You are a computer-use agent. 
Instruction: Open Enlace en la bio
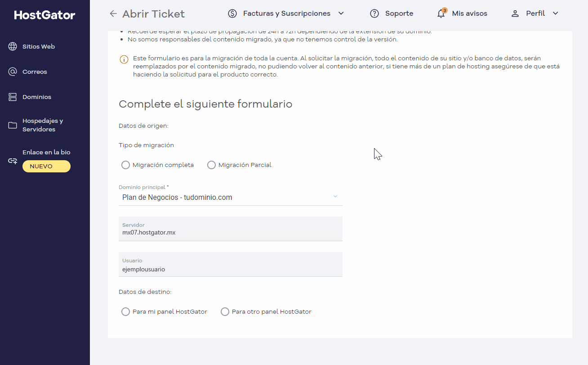[x=46, y=152]
